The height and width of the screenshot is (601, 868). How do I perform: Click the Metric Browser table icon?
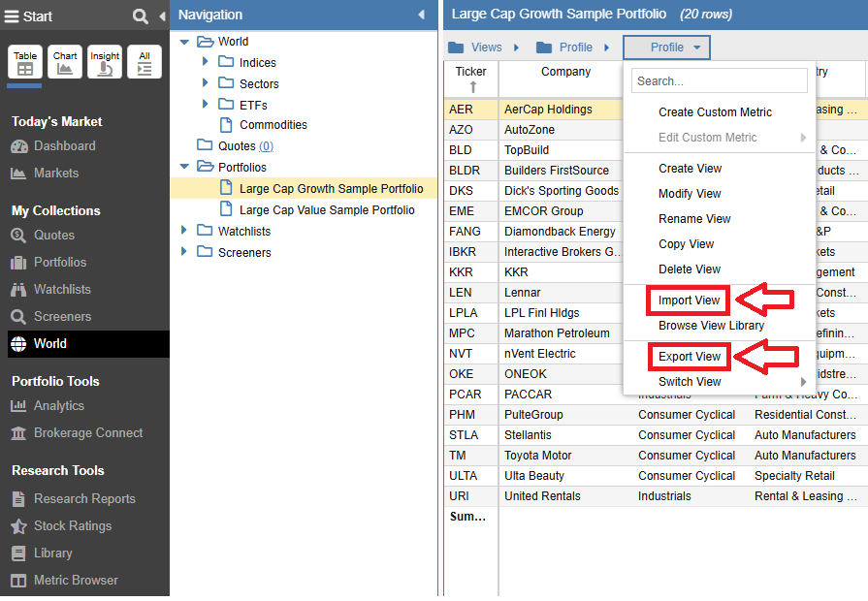click(x=18, y=581)
